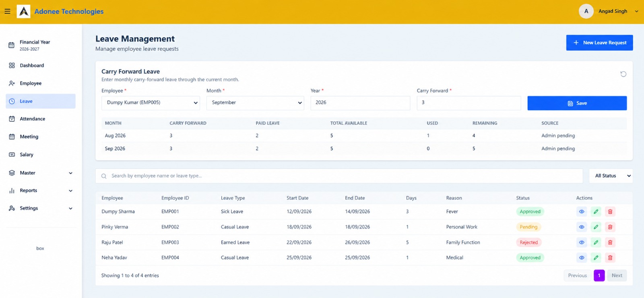
Task: Create a New Leave Request
Action: (599, 43)
